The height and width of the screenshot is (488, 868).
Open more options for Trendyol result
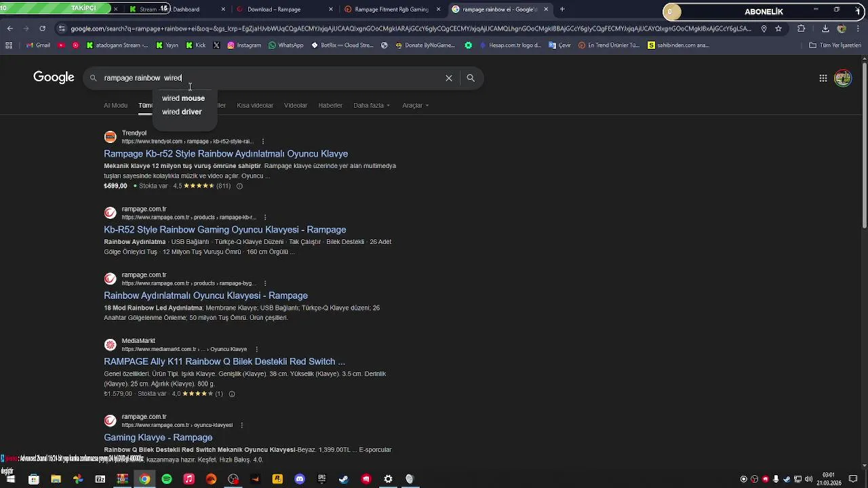click(x=263, y=142)
